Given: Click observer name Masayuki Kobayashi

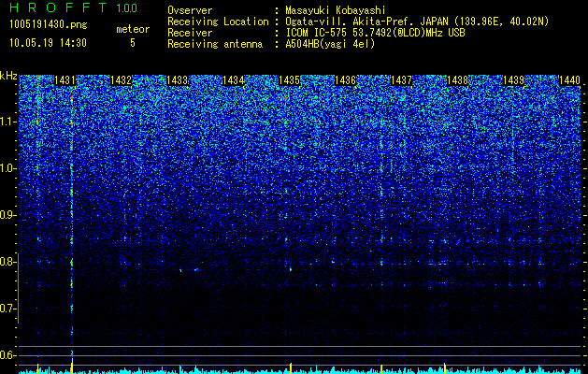Looking at the screenshot, I should tap(336, 10).
